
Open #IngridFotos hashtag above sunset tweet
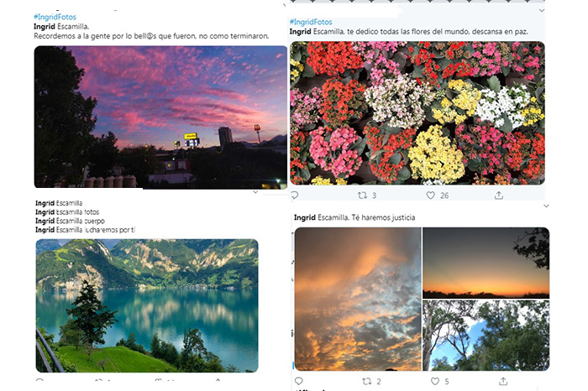[x=55, y=17]
